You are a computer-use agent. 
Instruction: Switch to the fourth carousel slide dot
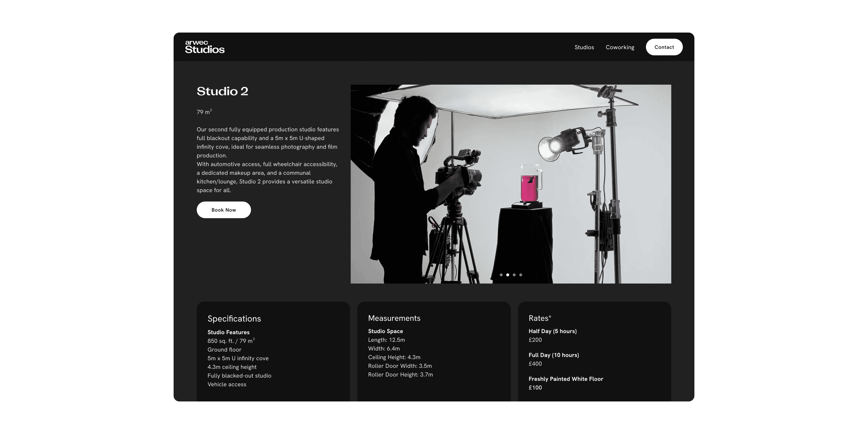(x=521, y=275)
